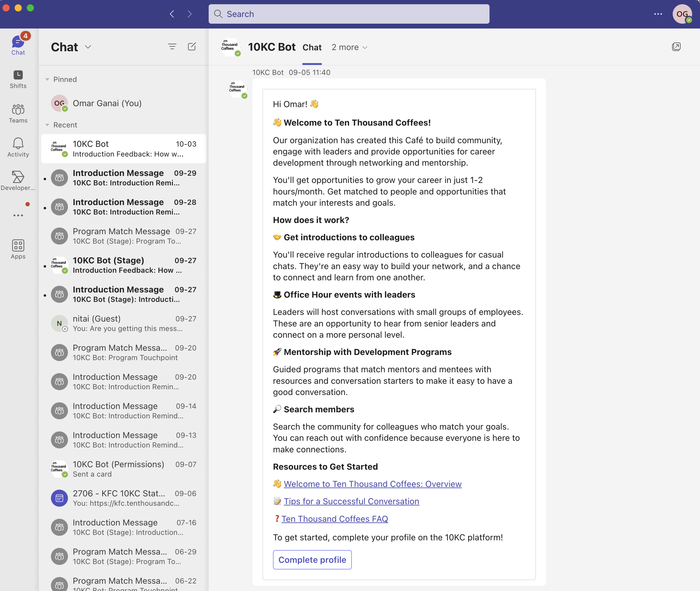The width and height of the screenshot is (700, 591).
Task: Open 10KC Bot (Stage) chat
Action: 123,265
